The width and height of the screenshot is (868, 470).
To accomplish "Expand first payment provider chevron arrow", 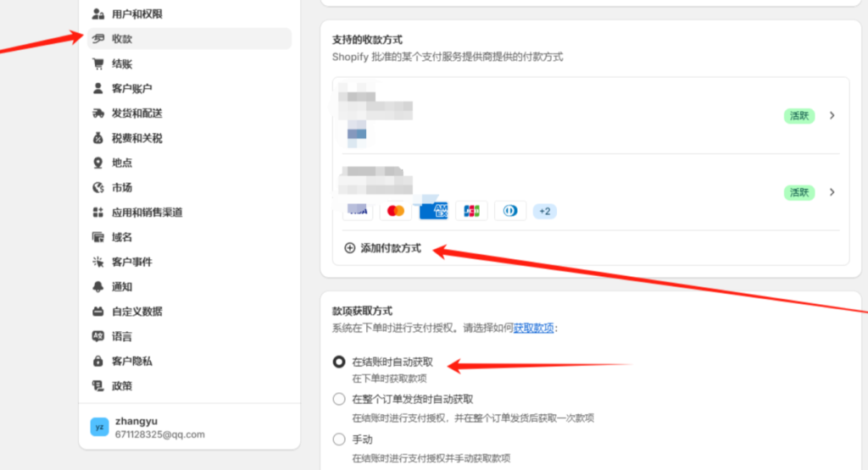I will click(832, 116).
